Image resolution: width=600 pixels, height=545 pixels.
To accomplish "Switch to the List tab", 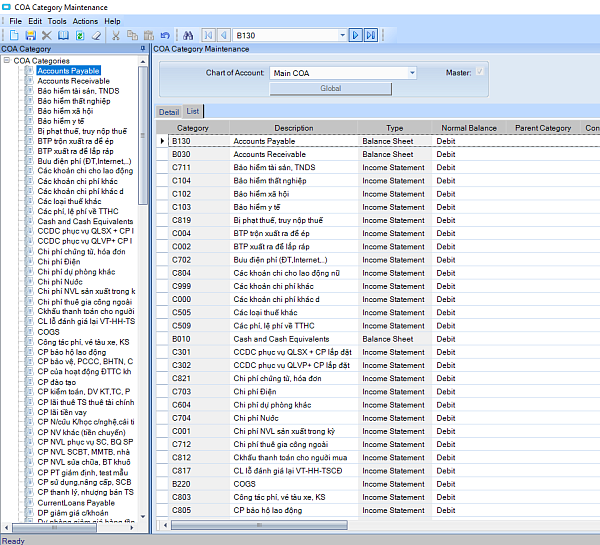I will coord(193,111).
